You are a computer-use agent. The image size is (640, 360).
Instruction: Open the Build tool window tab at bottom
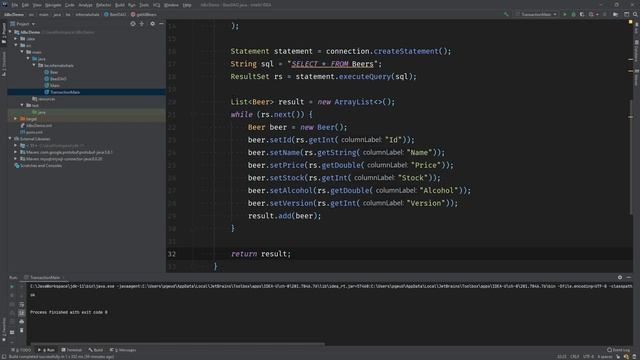[96, 350]
